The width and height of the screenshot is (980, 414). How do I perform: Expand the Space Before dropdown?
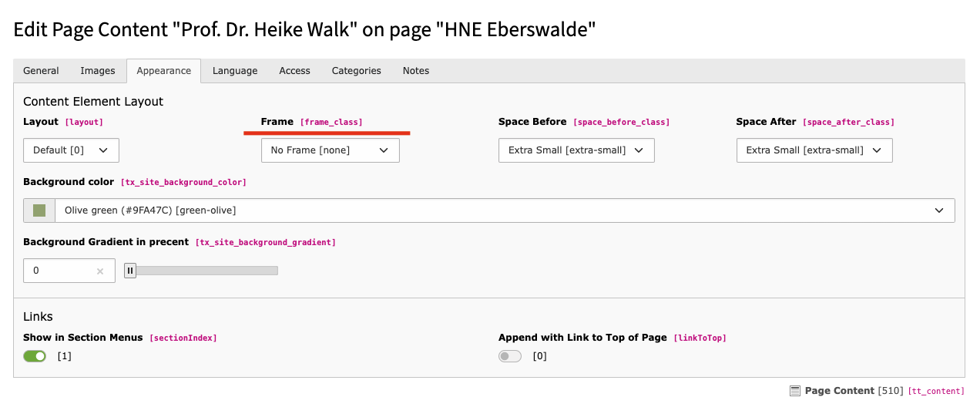coord(576,150)
